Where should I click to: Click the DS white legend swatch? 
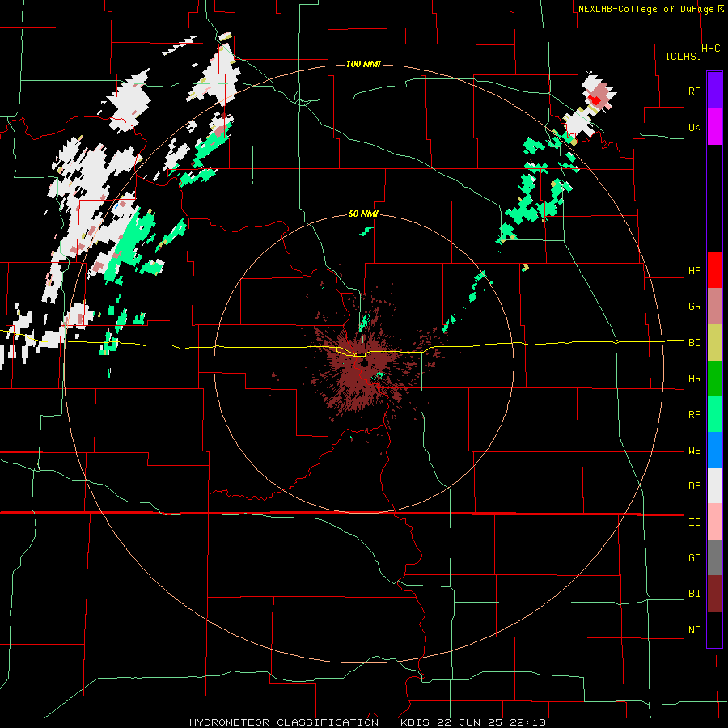[x=714, y=485]
